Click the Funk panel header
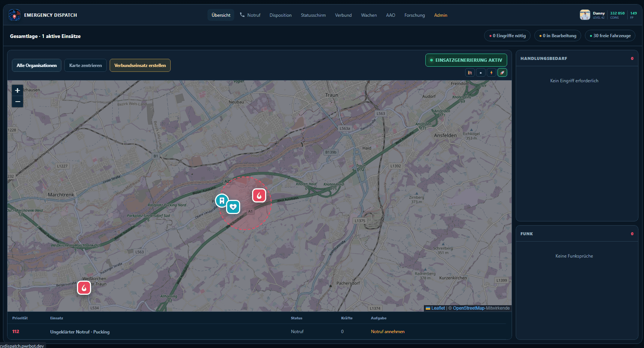 [x=577, y=234]
